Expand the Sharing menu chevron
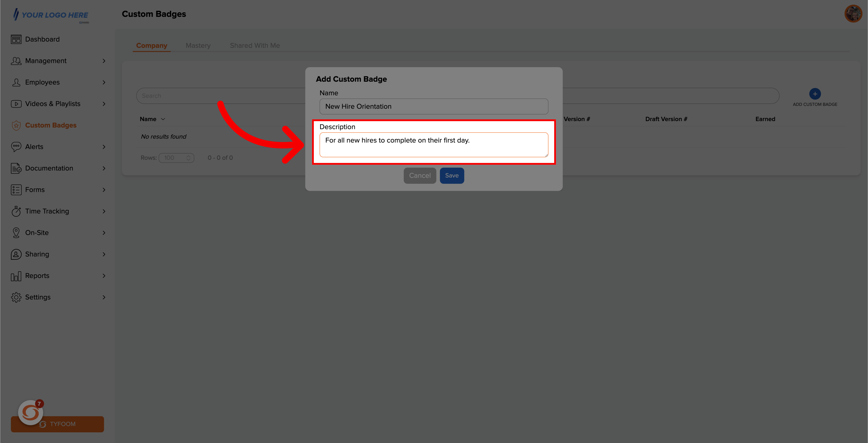Screen dimensions: 868x443 point(104,254)
